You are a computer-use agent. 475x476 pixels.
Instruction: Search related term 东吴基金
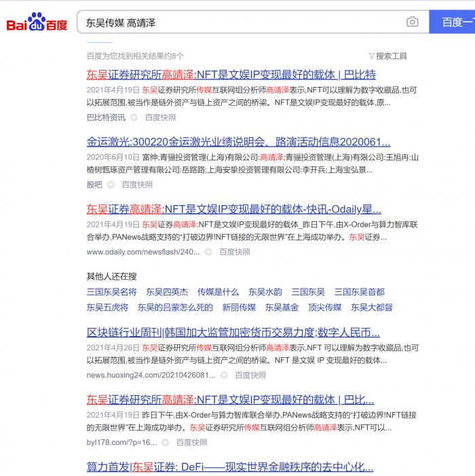[282, 307]
